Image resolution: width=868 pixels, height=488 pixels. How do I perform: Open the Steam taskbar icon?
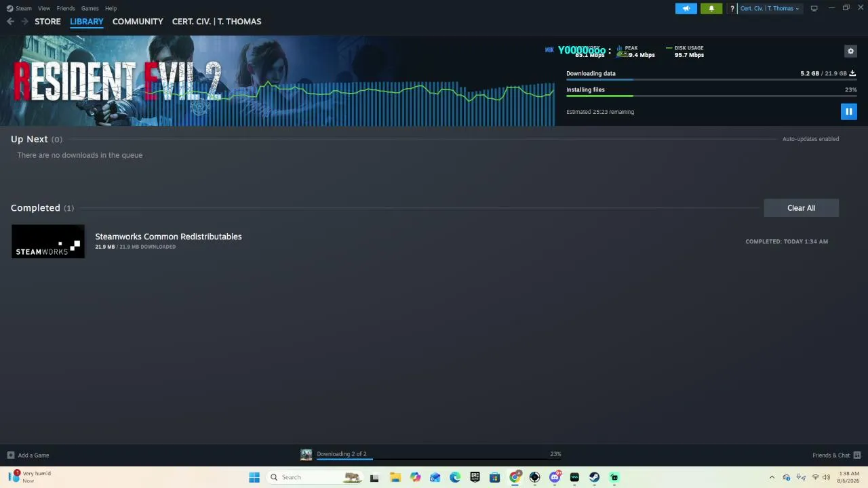594,477
